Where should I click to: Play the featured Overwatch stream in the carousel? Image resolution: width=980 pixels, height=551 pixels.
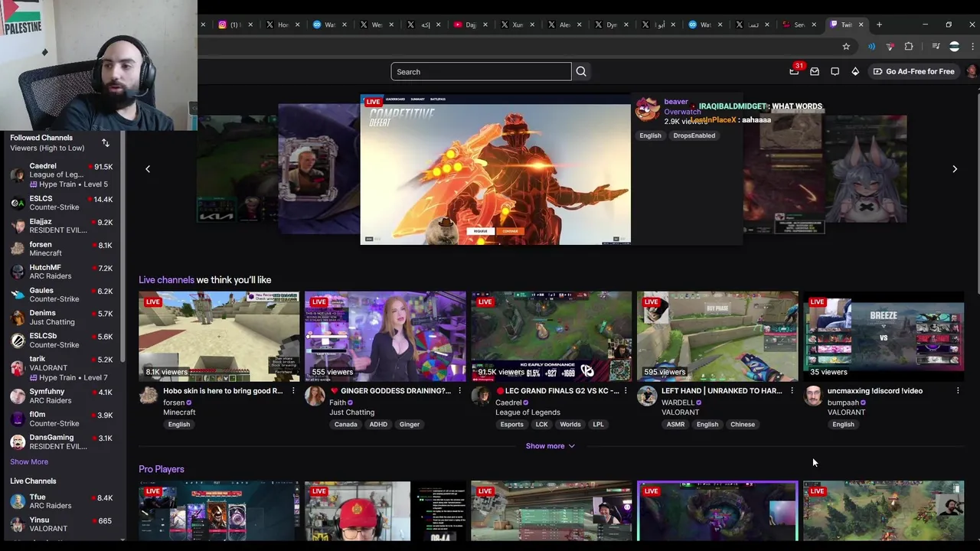pyautogui.click(x=495, y=170)
